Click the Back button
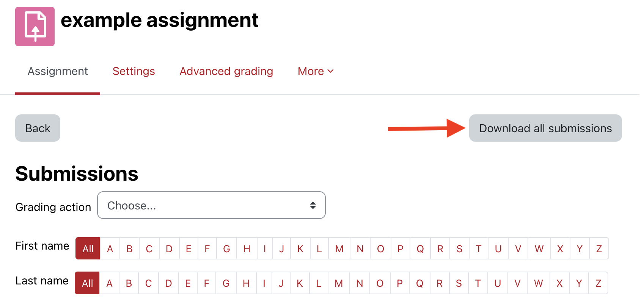644x303 pixels. [x=38, y=128]
